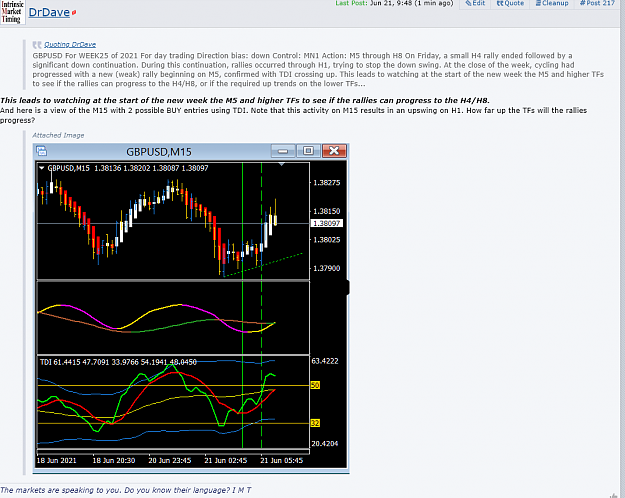Screen dimensions: 625x498
Task: Click the Last Post timestamp
Action: pos(394,3)
